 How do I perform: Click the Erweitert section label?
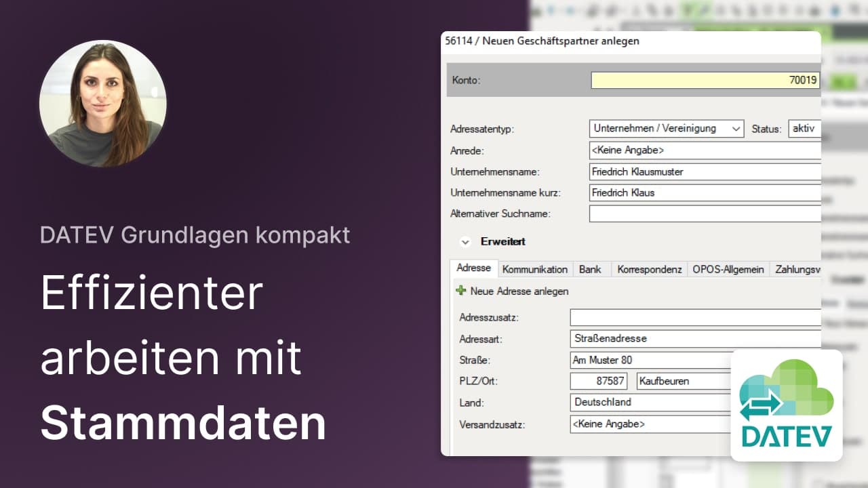click(502, 241)
